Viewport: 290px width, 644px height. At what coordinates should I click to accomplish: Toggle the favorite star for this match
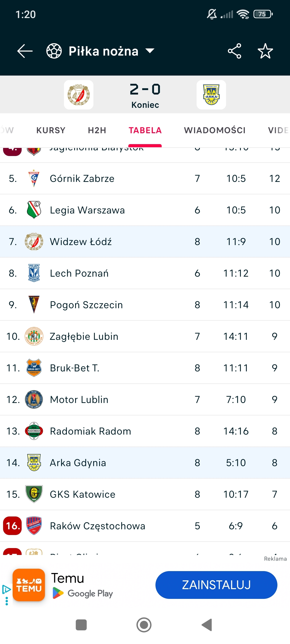[265, 51]
